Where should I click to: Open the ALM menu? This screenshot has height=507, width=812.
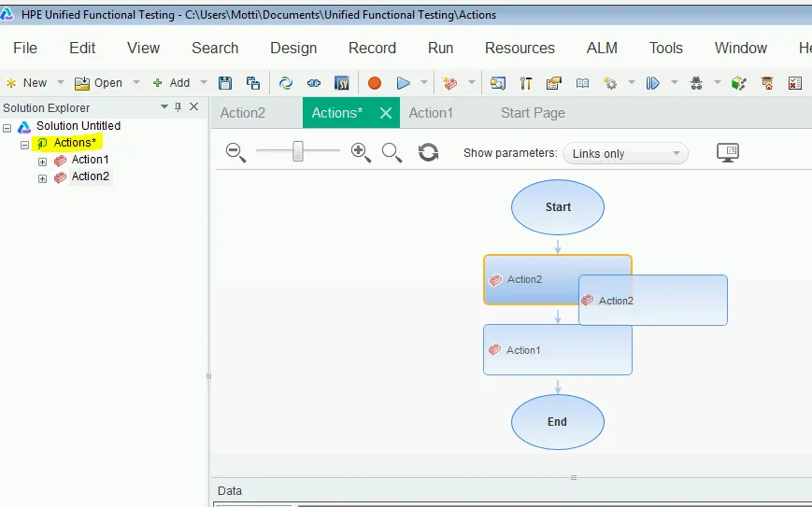[x=602, y=49]
